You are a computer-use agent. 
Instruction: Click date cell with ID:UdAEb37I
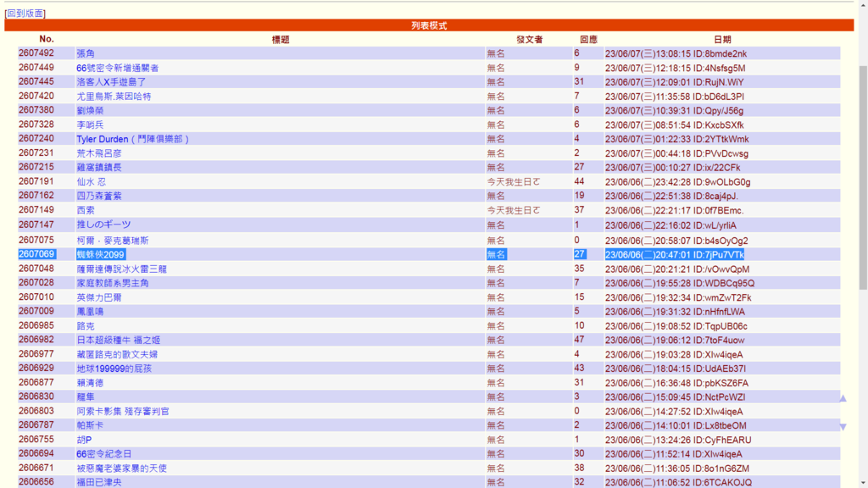pos(676,369)
